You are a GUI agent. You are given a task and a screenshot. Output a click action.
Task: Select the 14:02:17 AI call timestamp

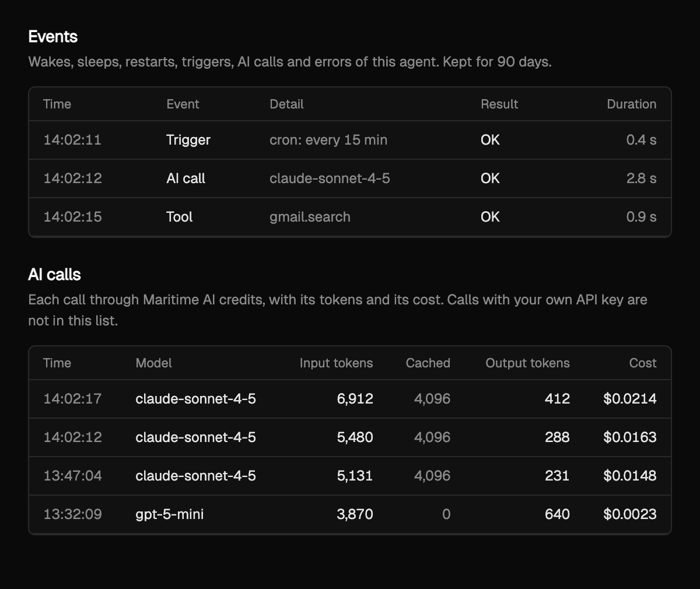(x=72, y=399)
